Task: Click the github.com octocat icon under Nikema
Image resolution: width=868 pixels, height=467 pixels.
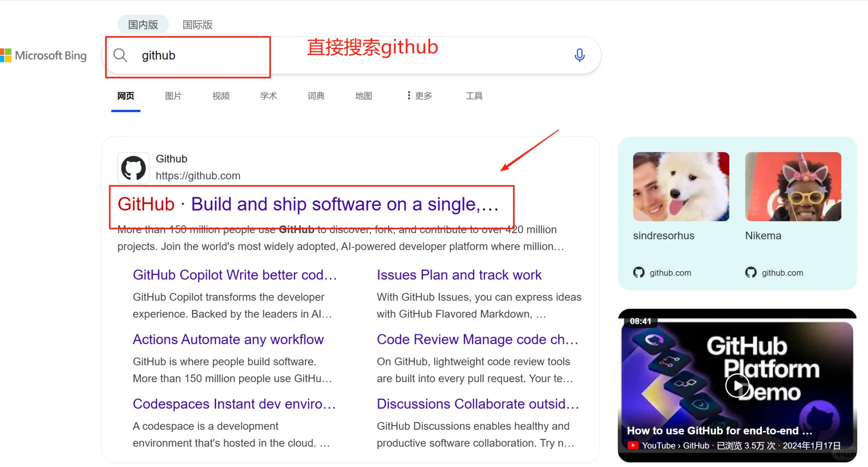Action: 750,272
